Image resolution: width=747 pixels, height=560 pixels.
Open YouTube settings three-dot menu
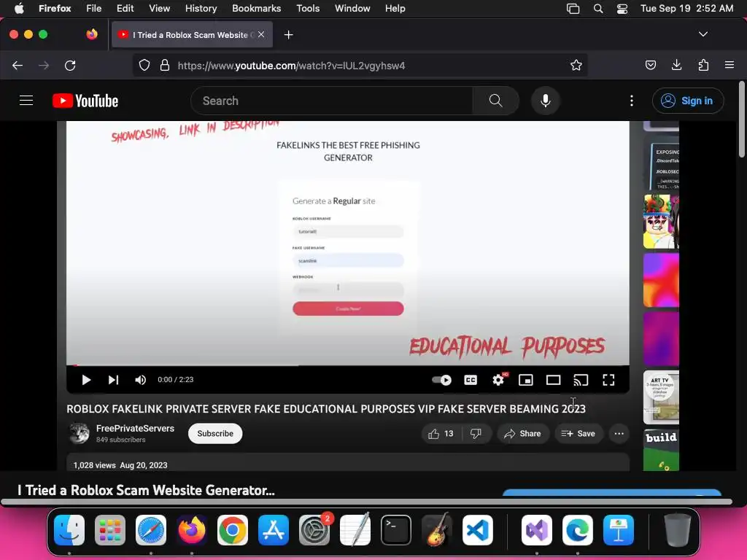(632, 101)
